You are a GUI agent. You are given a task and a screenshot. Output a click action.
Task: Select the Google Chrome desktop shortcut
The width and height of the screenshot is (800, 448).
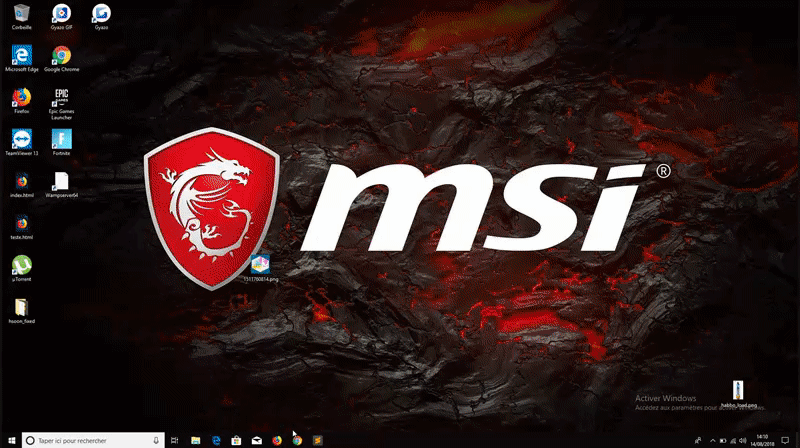coord(61,58)
